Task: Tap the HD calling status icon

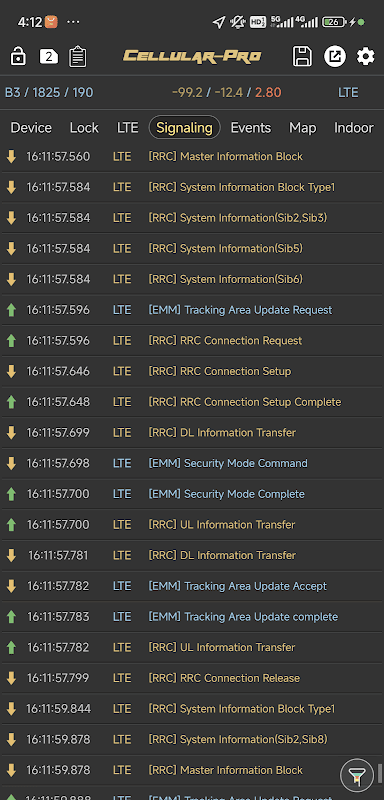Action: 258,22
